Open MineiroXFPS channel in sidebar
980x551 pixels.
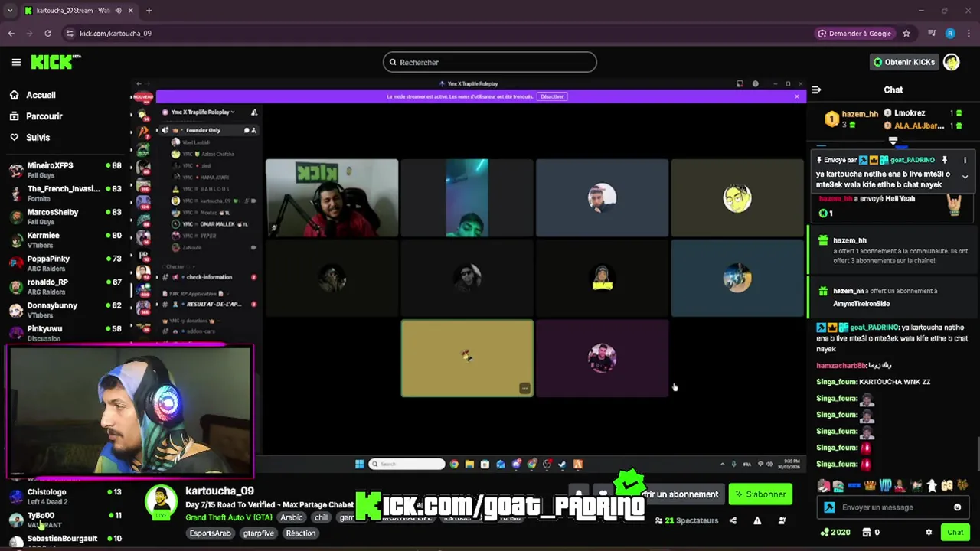coord(64,170)
